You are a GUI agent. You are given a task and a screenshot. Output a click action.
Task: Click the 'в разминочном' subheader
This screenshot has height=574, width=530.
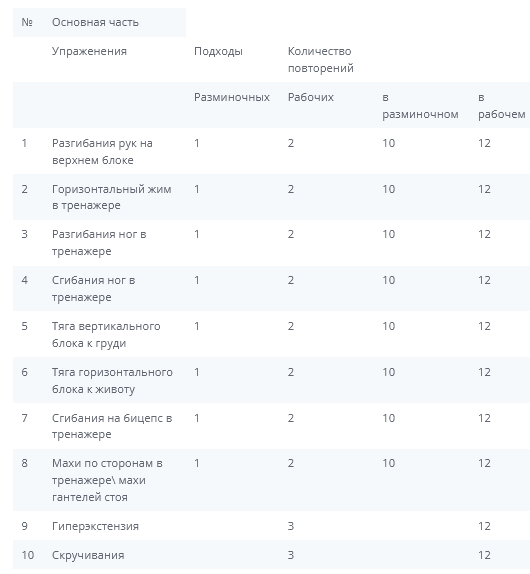coord(420,105)
